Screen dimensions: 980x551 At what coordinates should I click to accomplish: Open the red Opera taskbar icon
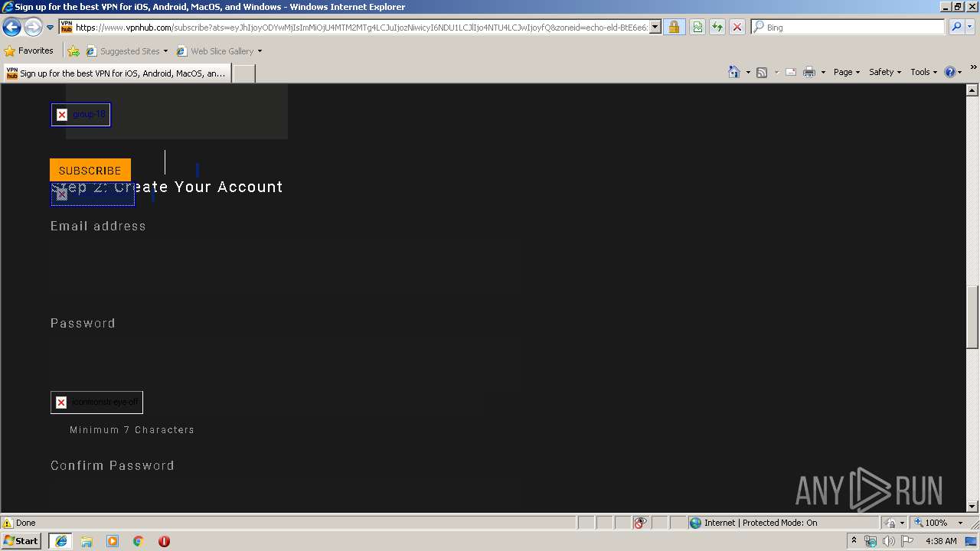point(164,541)
